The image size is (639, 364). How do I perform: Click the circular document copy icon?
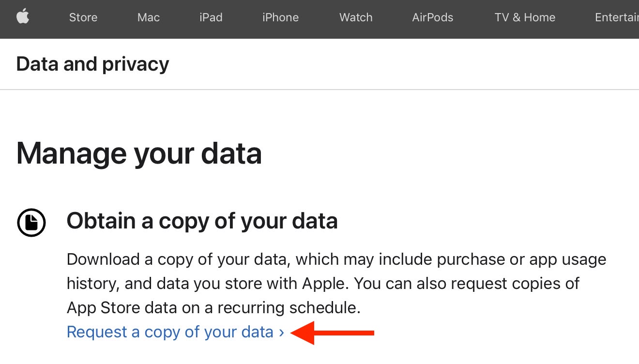31,223
